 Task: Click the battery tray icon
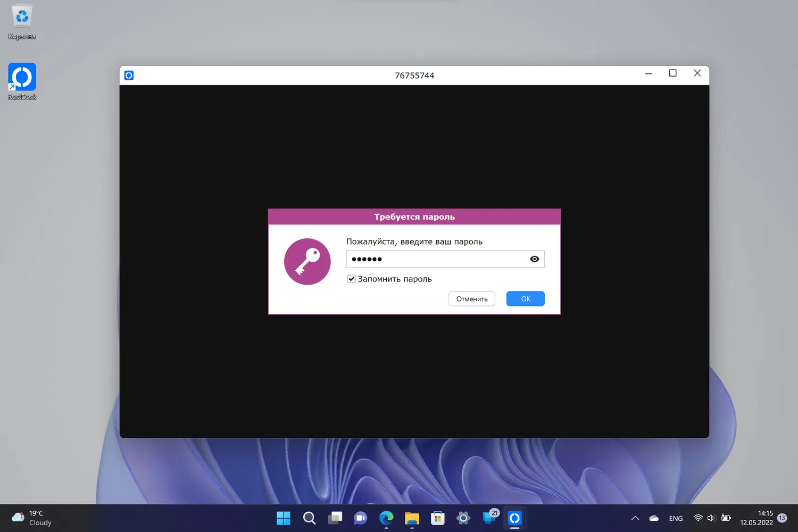pyautogui.click(x=726, y=518)
